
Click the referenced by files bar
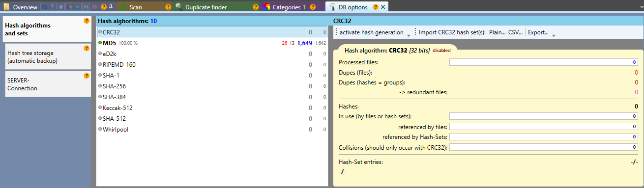(544, 127)
